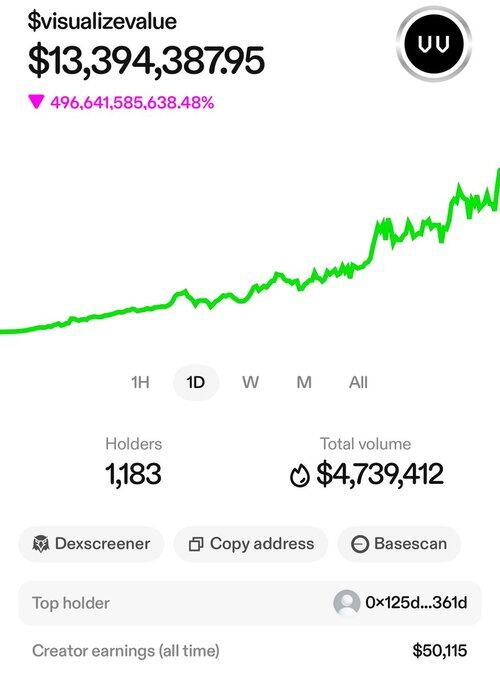The height and width of the screenshot is (676, 500).
Task: Open the top holder avatar icon
Action: 347,603
